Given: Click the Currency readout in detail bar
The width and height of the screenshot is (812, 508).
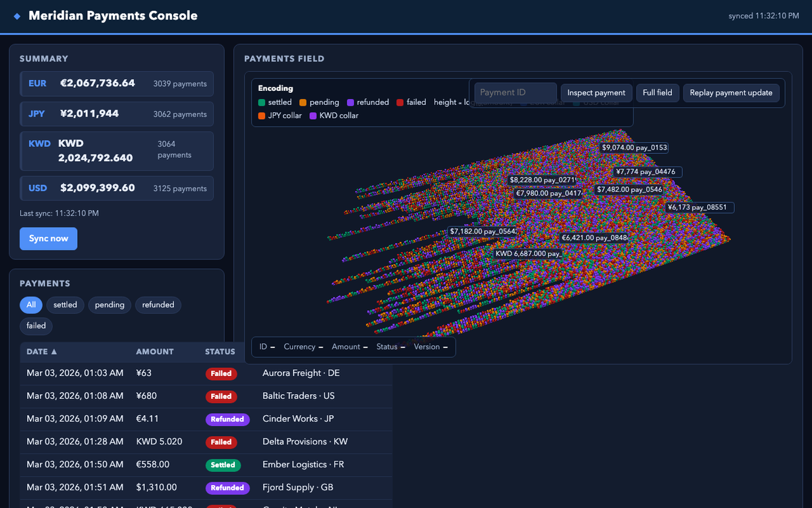Looking at the screenshot, I should point(303,347).
